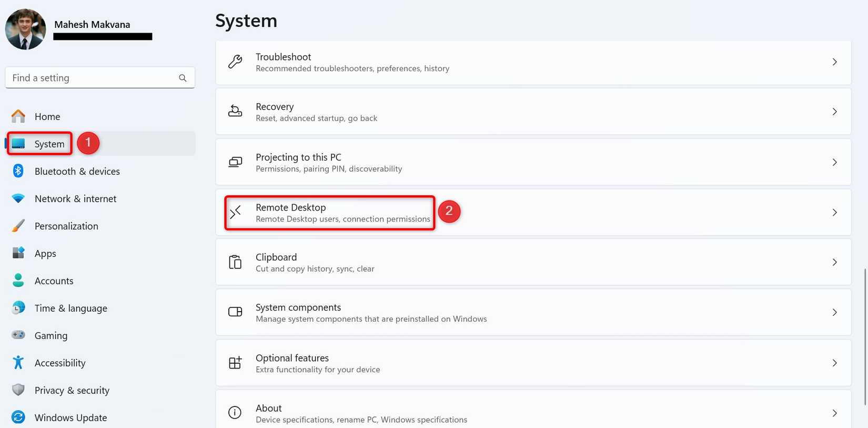Screen dimensions: 868x428
Task: Click the Recovery icon
Action: click(x=235, y=112)
